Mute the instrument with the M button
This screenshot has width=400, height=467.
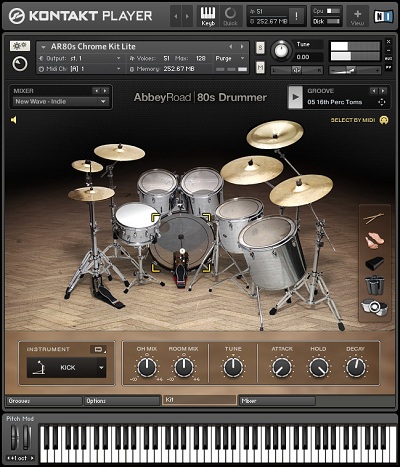(260, 67)
